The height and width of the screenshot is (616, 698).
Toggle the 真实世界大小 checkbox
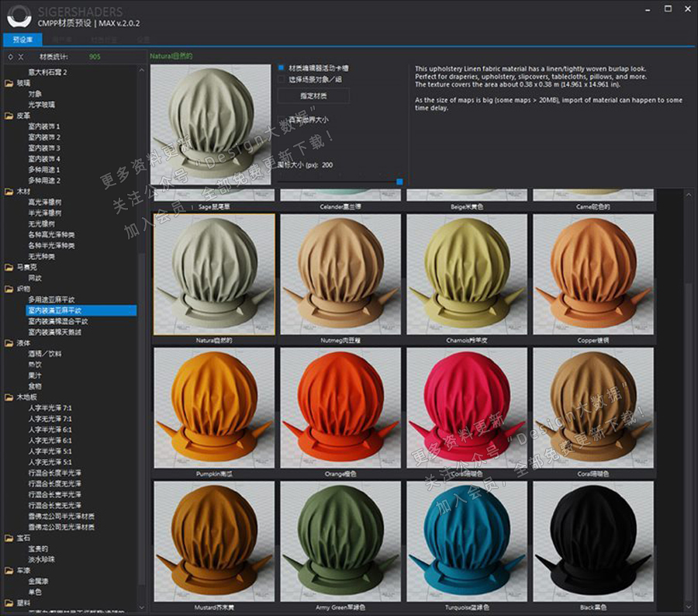(x=282, y=119)
